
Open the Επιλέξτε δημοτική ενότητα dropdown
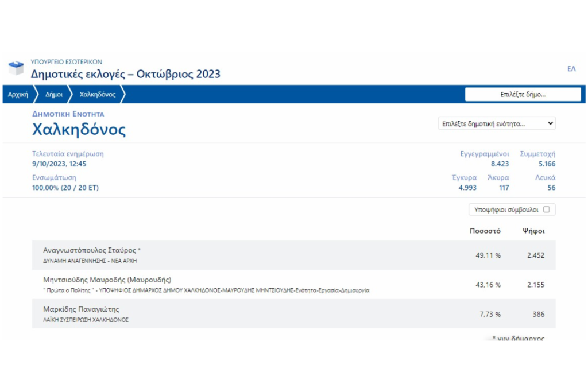(496, 123)
